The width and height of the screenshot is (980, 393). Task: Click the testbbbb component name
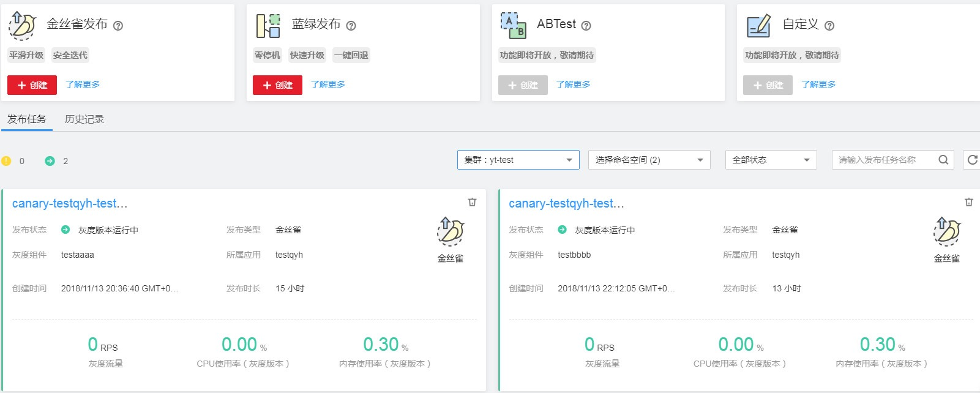[574, 255]
